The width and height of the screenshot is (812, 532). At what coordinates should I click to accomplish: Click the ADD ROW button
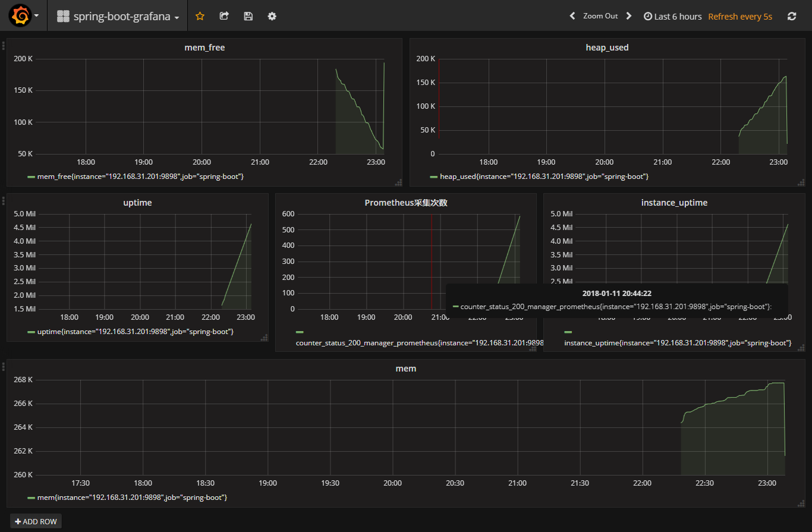pyautogui.click(x=36, y=521)
